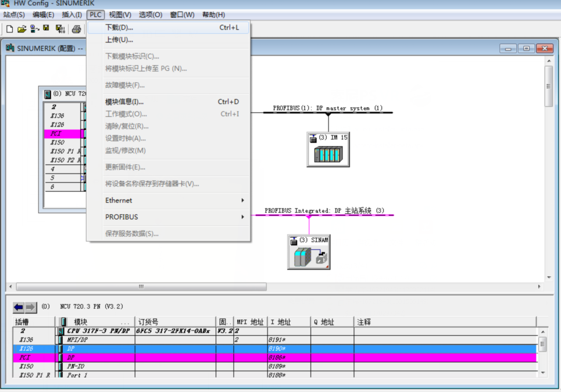The image size is (561, 392).
Task: Click the PROFIBUS Integrated DP 主站系统 line
Action: [324, 215]
